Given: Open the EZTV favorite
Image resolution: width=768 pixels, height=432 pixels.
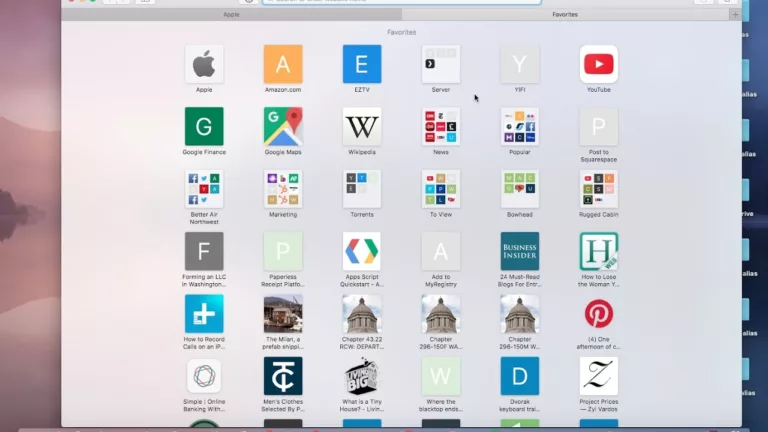Looking at the screenshot, I should click(x=362, y=64).
